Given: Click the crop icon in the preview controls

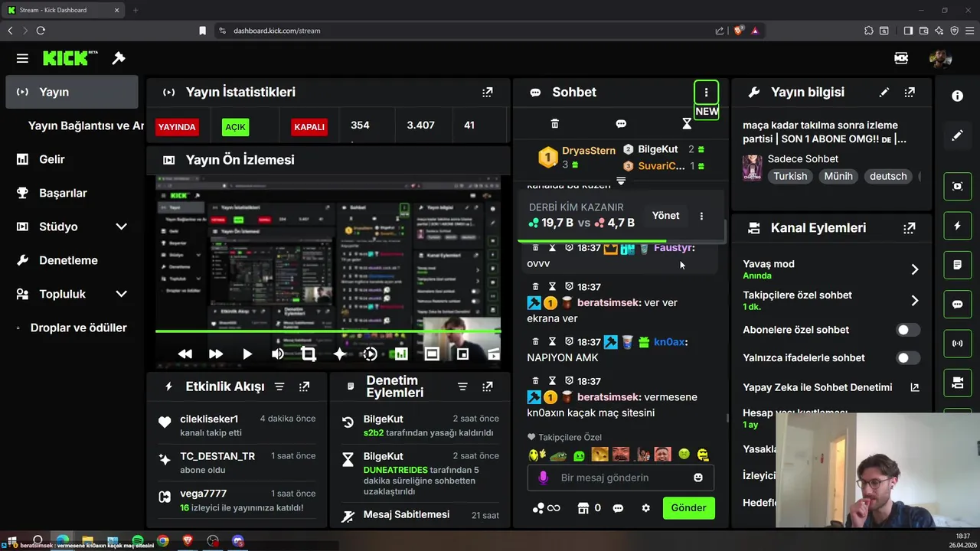Looking at the screenshot, I should coord(309,354).
